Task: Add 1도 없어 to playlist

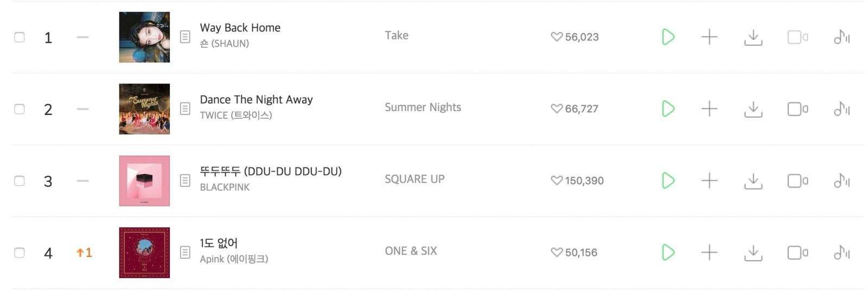Action: pyautogui.click(x=709, y=253)
